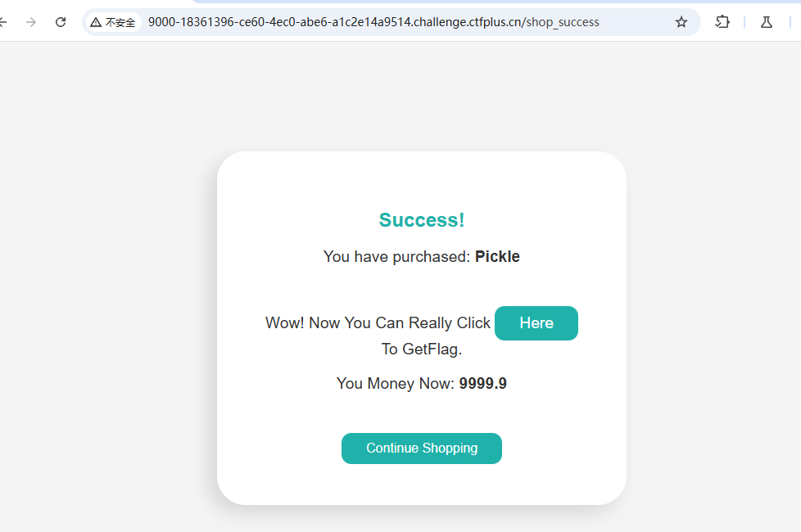Click the Here button to get flag
801x532 pixels.
(x=536, y=323)
